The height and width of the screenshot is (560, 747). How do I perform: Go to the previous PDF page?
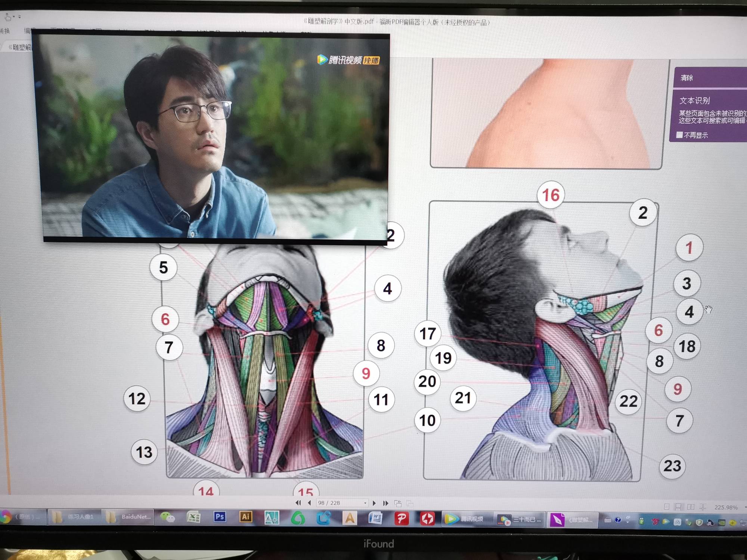pyautogui.click(x=309, y=503)
